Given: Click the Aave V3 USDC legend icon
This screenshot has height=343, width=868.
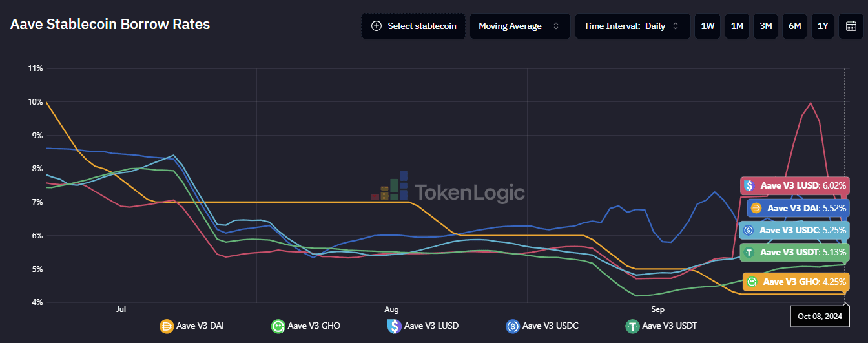Looking at the screenshot, I should pyautogui.click(x=513, y=326).
